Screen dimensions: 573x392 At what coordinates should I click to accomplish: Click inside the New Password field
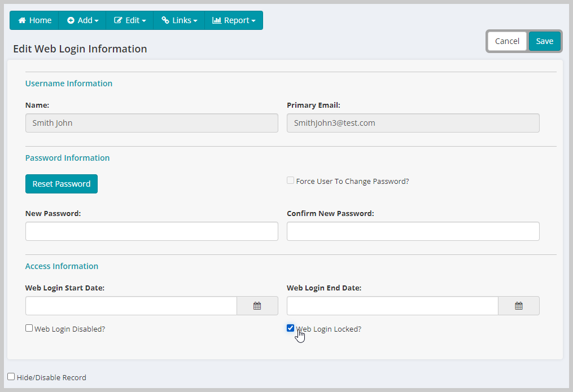tap(151, 231)
